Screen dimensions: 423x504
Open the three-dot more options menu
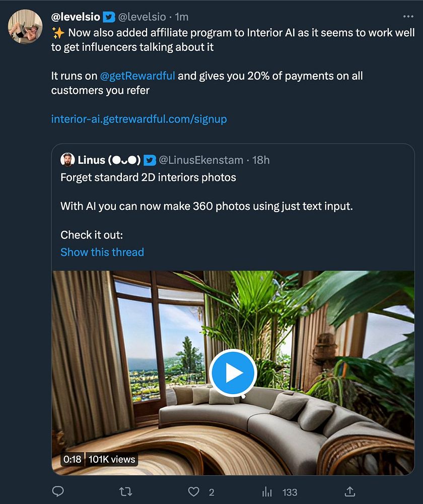point(408,16)
